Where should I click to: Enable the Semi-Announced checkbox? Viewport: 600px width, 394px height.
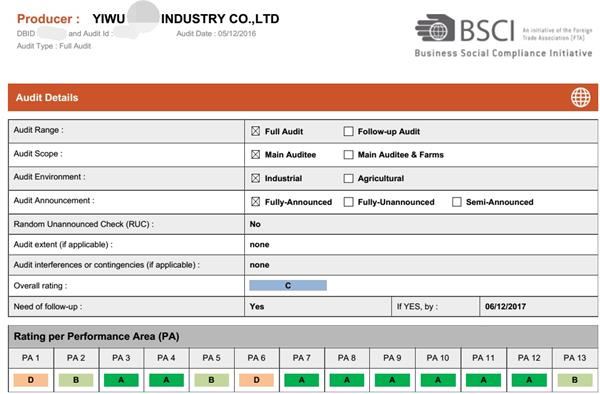(x=457, y=202)
